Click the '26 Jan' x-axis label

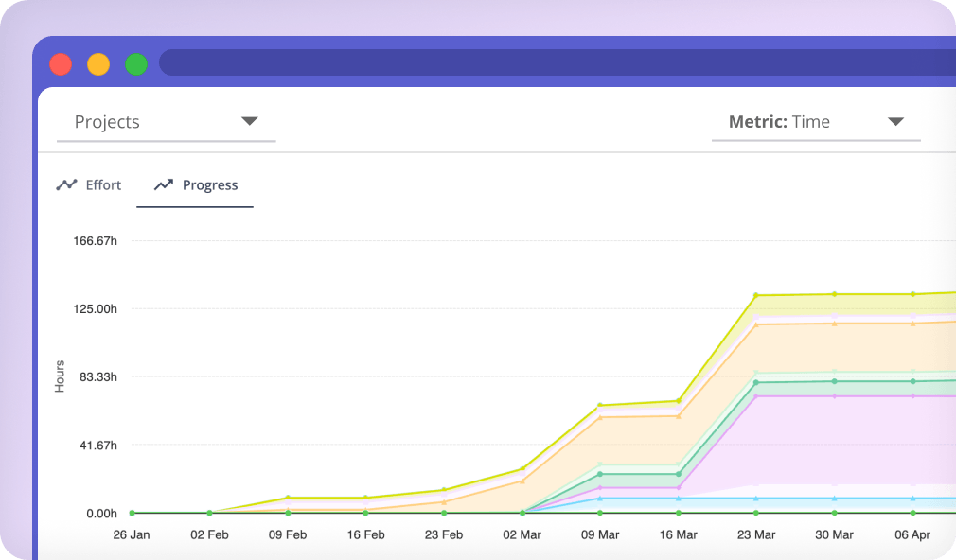coord(131,535)
